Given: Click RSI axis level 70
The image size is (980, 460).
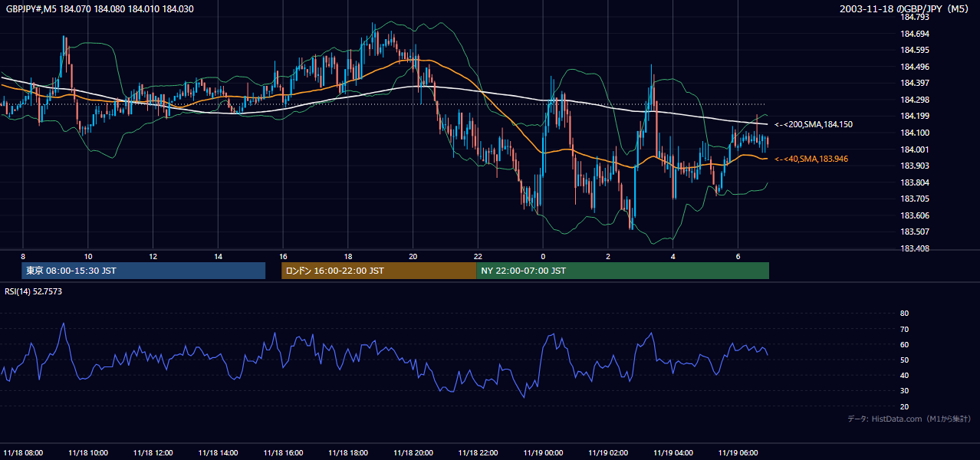Looking at the screenshot, I should 904,329.
